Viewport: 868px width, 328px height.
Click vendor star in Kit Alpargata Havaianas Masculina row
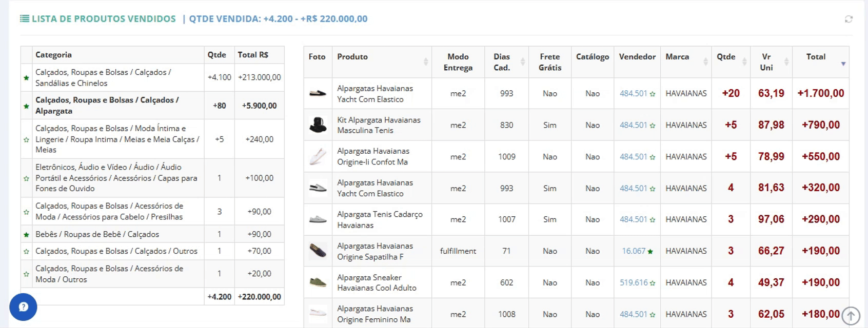(x=653, y=126)
